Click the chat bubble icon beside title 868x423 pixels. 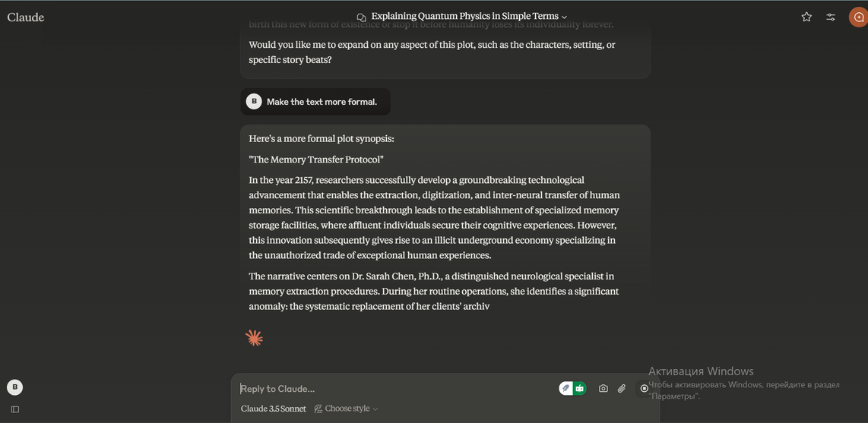tap(361, 17)
